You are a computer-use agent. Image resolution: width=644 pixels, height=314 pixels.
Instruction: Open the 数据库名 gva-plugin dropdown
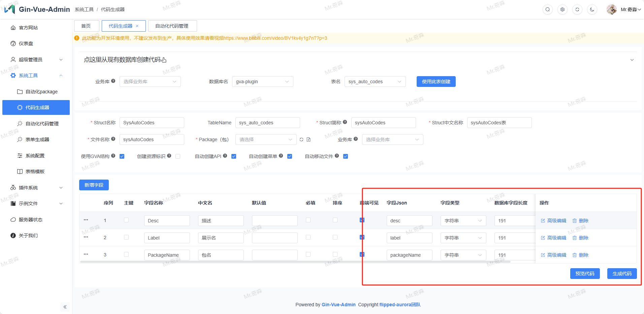pyautogui.click(x=262, y=82)
